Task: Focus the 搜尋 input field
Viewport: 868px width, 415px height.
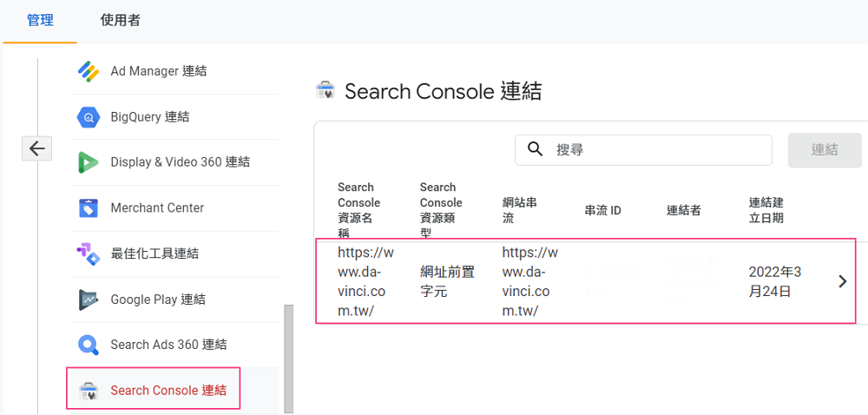Action: tap(643, 149)
